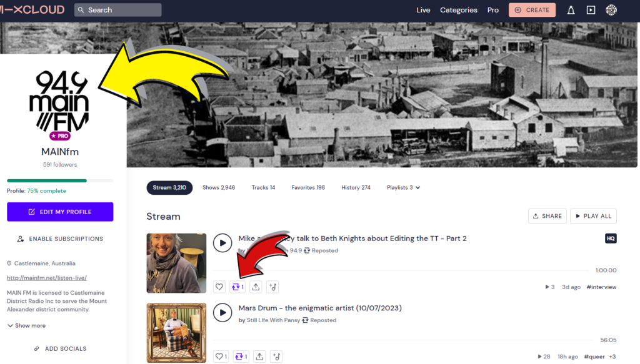This screenshot has width=640, height=364.
Task: Play the Beth Knights interview show
Action: tap(222, 243)
